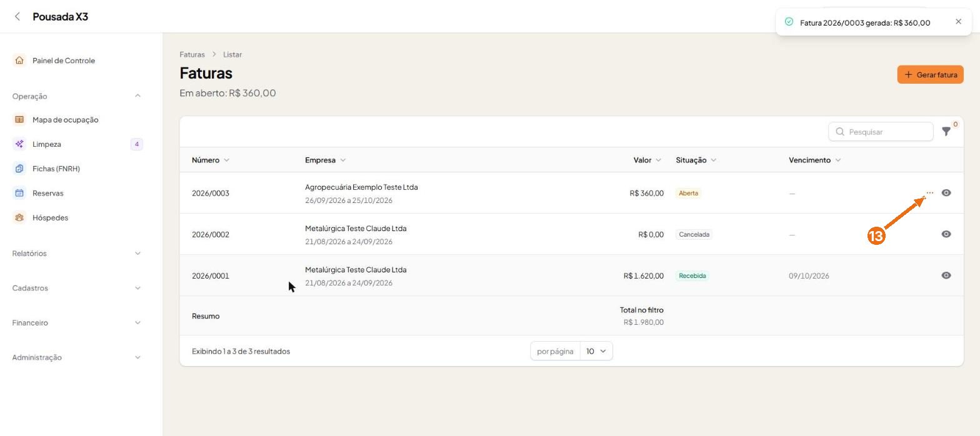Open Painel de Controle home icon
Viewport: 980px width, 436px height.
(19, 61)
